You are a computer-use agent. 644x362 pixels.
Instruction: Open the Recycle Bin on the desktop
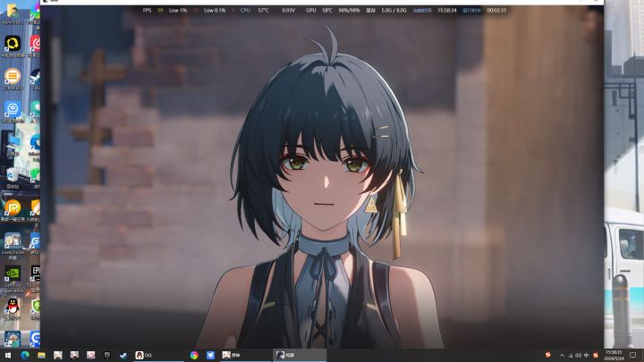[13, 178]
